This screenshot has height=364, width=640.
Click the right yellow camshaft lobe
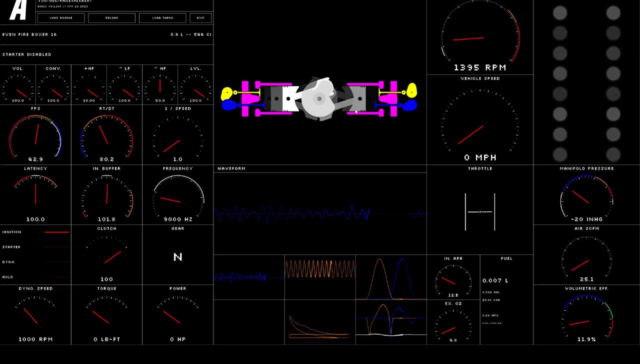(411, 90)
